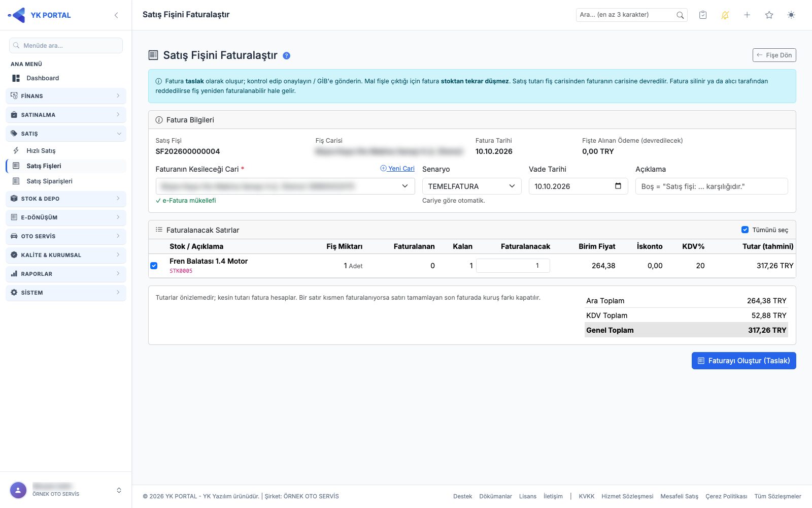The image size is (812, 508).
Task: Click the Vade Tarihi date field
Action: tap(578, 186)
